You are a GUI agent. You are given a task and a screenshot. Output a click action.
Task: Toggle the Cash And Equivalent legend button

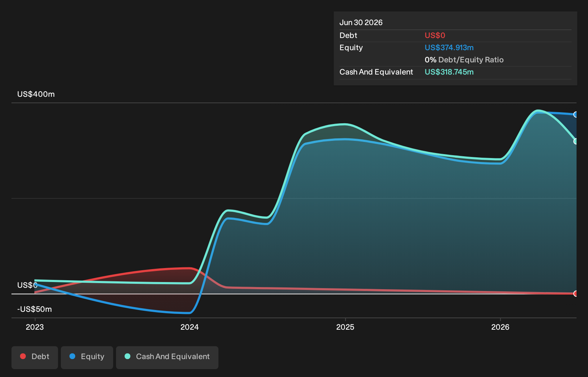pyautogui.click(x=167, y=357)
